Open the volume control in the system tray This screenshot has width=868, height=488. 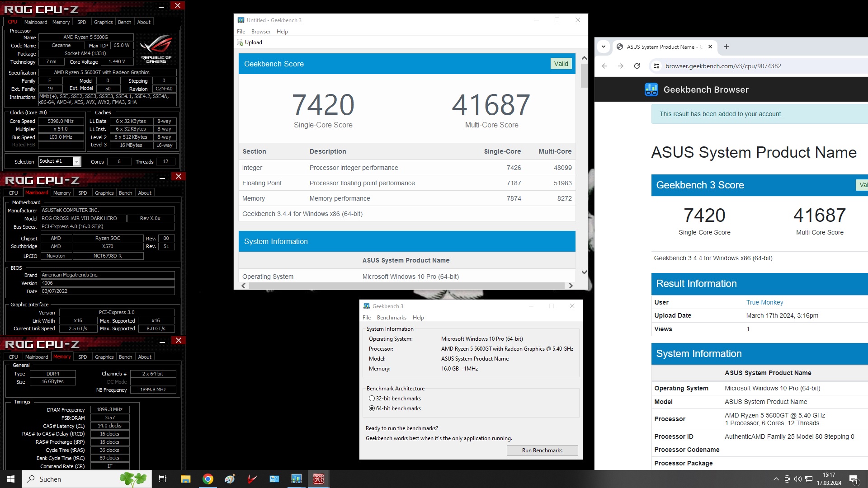tap(798, 479)
